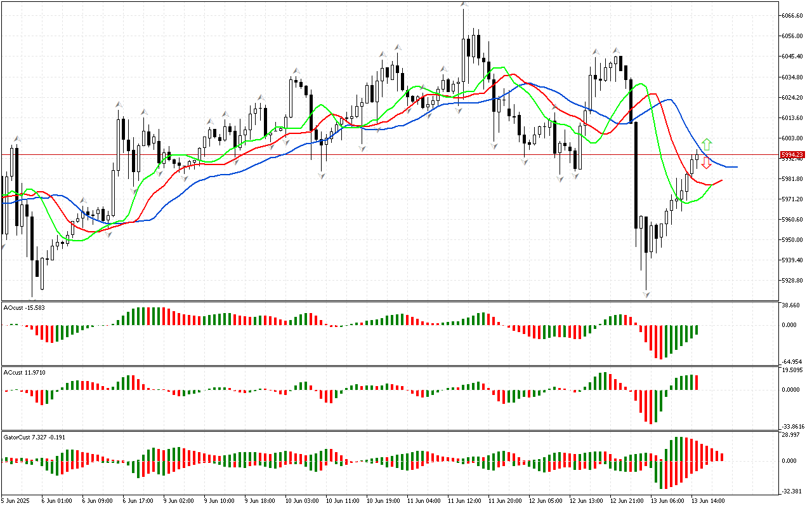Click the 38.660 AO scale value
This screenshot has width=812, height=508.
point(791,305)
